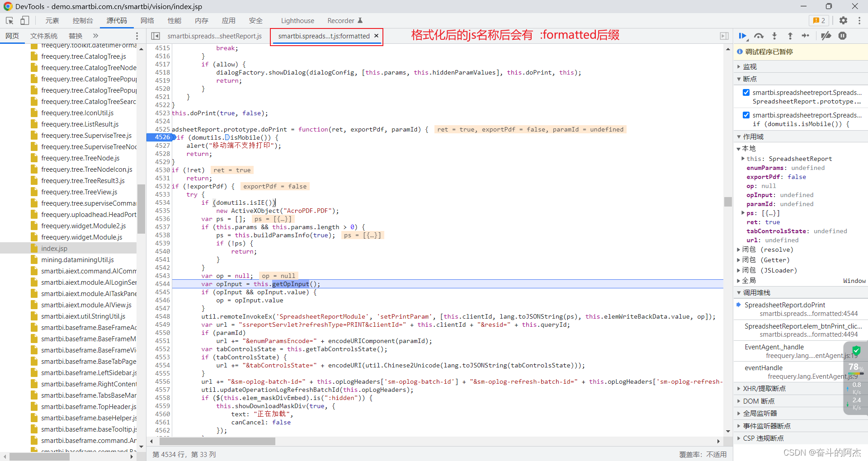Select the inspect element picker icon
868x461 pixels.
(x=9, y=20)
